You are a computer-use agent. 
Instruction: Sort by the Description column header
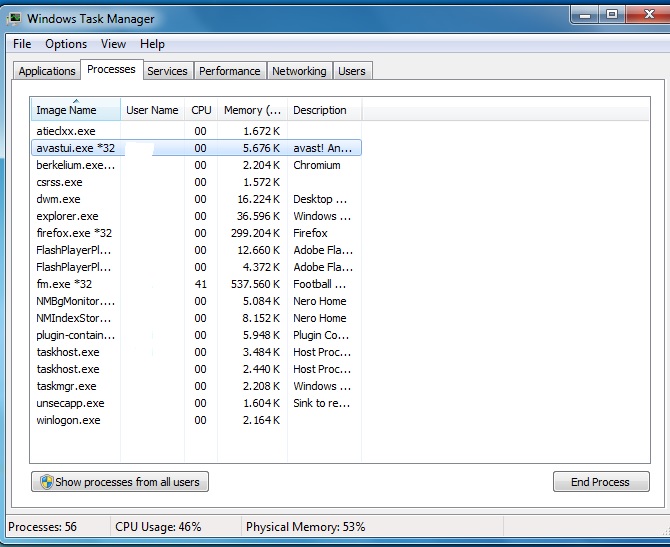pyautogui.click(x=320, y=111)
